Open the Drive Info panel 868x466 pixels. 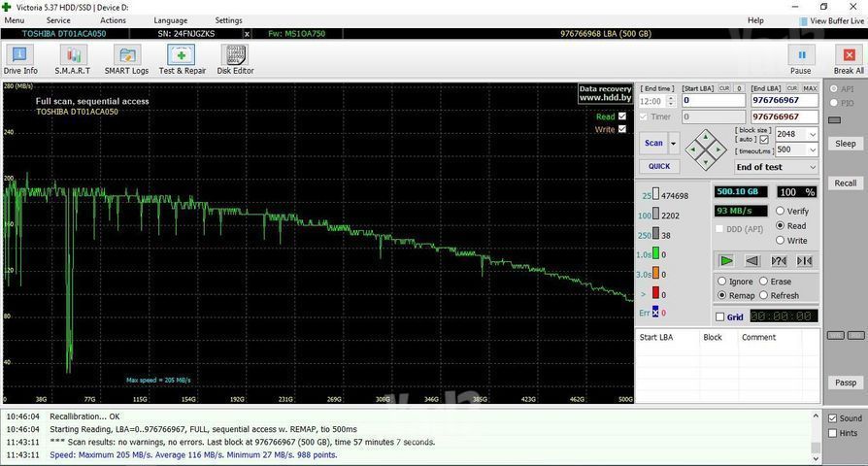(20, 60)
